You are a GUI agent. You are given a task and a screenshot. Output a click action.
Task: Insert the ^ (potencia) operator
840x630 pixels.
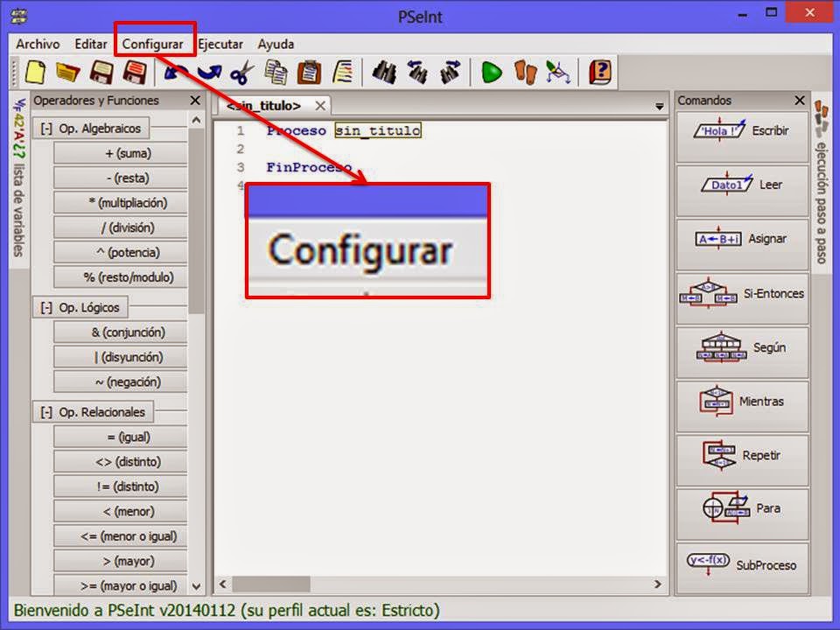pos(121,252)
